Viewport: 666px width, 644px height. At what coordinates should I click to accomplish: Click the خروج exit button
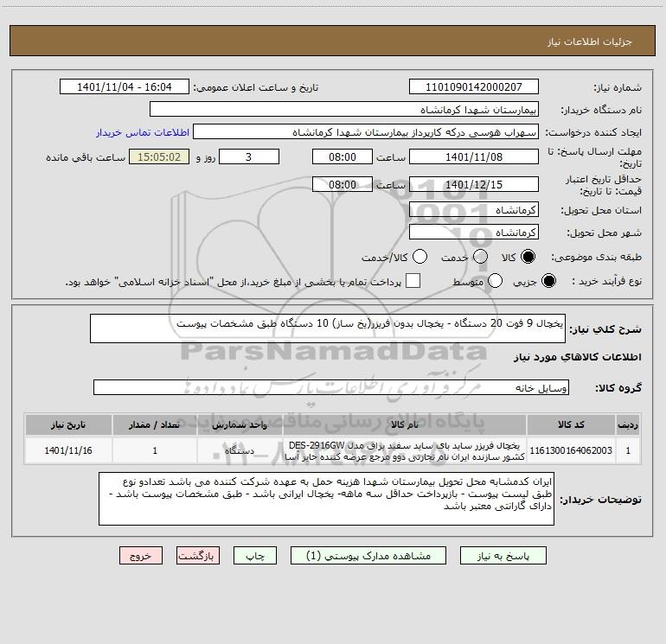[x=141, y=556]
